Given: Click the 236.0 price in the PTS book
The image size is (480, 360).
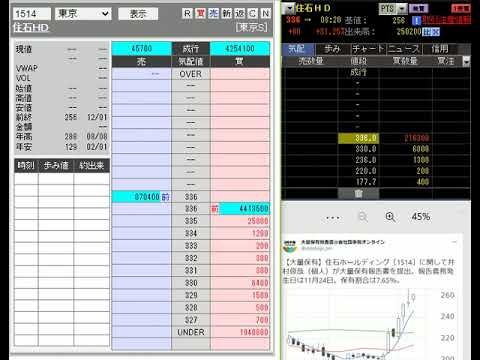Looking at the screenshot, I should pyautogui.click(x=366, y=160).
